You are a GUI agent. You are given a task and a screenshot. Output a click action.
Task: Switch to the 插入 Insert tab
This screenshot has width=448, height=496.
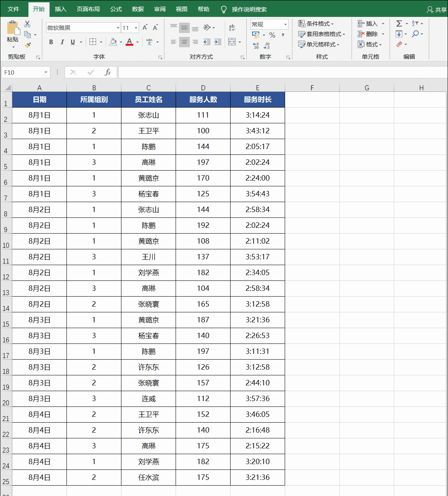click(61, 9)
